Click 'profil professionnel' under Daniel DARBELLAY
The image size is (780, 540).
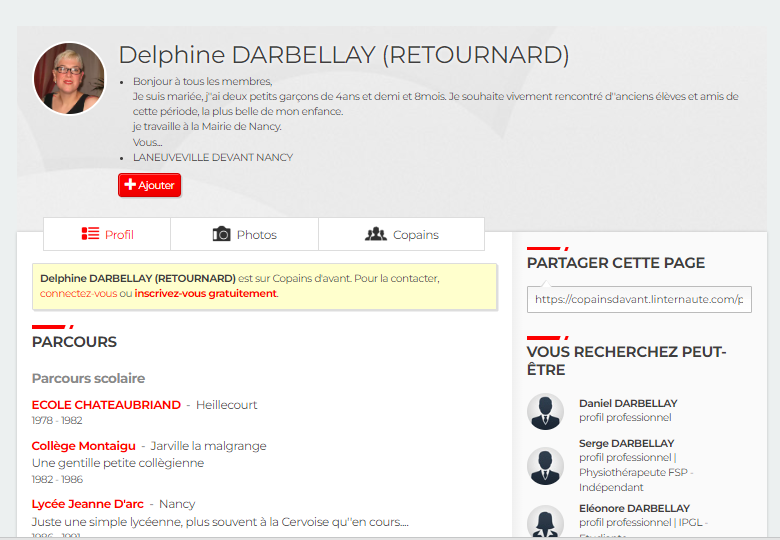(x=625, y=417)
